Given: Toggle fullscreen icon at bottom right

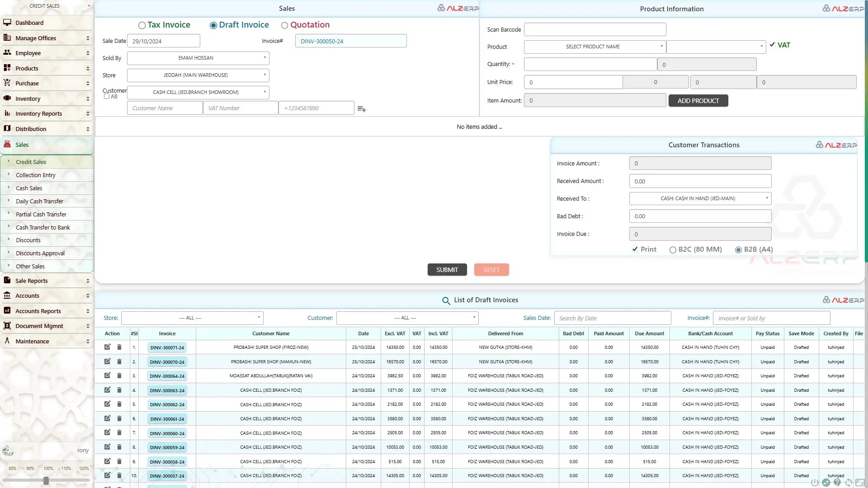Looking at the screenshot, I should pos(860,483).
